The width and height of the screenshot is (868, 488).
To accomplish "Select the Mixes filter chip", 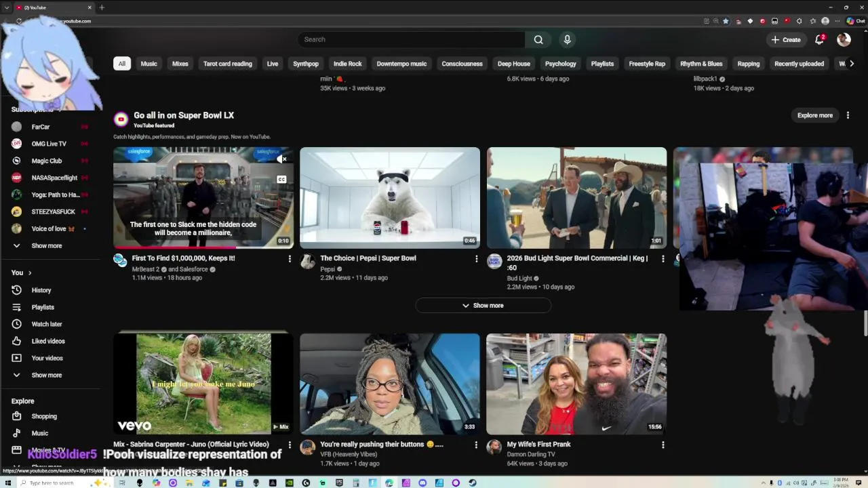I will point(180,64).
